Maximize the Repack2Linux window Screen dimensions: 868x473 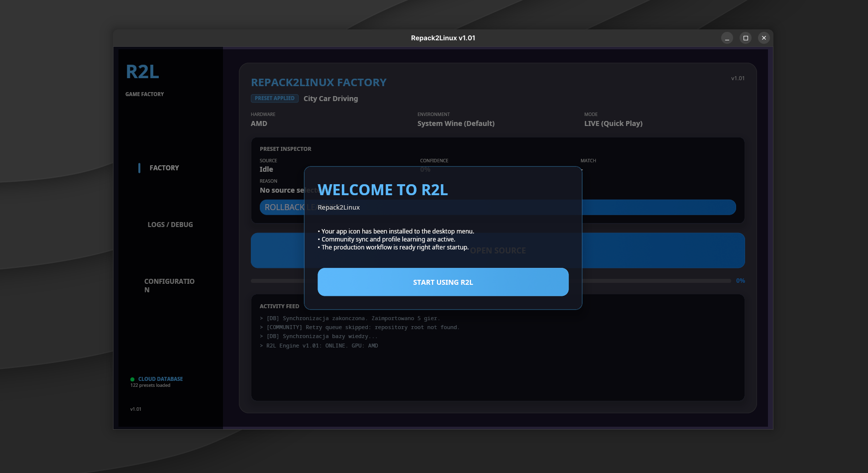(x=746, y=38)
